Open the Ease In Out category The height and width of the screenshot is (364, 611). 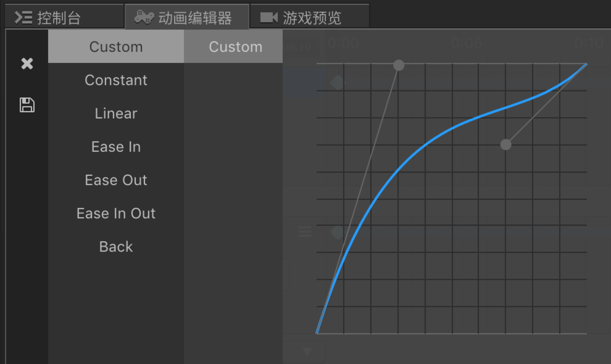click(x=116, y=213)
